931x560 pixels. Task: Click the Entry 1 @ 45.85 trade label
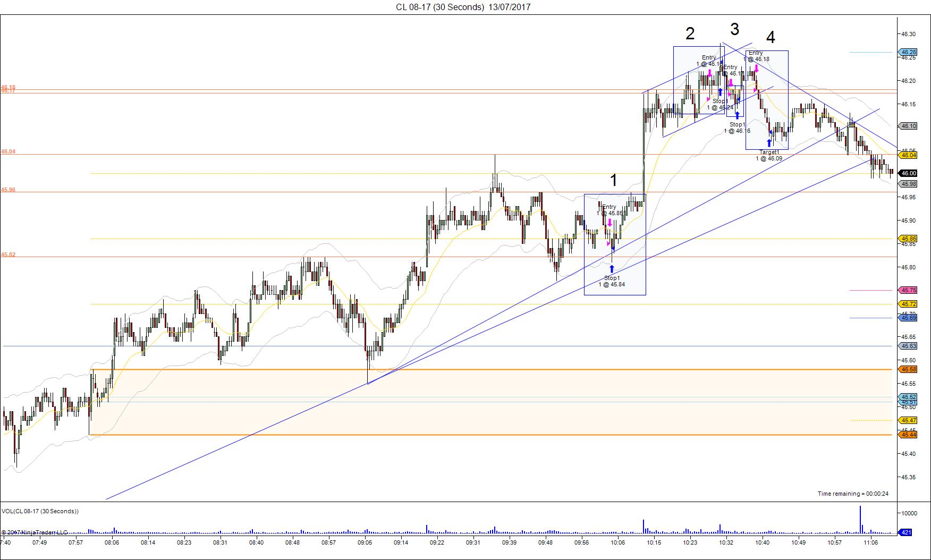coord(609,210)
